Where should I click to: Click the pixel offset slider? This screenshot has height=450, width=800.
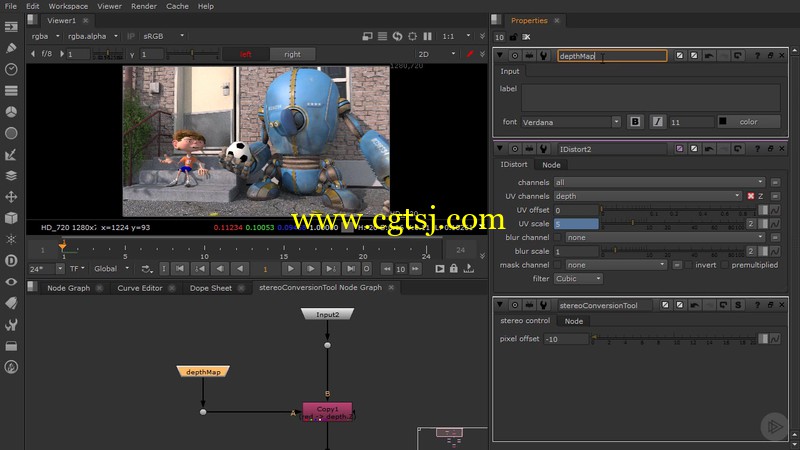pyautogui.click(x=673, y=339)
